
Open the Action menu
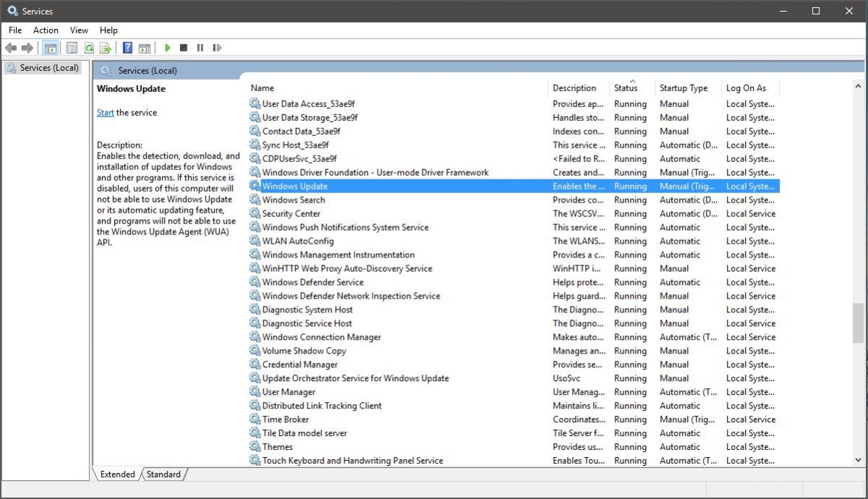click(x=46, y=30)
